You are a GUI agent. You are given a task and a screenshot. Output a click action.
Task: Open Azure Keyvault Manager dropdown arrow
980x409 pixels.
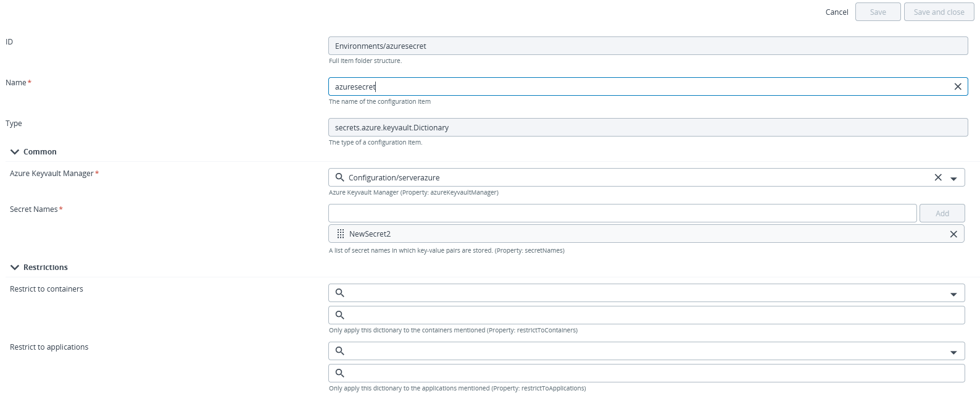click(x=953, y=179)
